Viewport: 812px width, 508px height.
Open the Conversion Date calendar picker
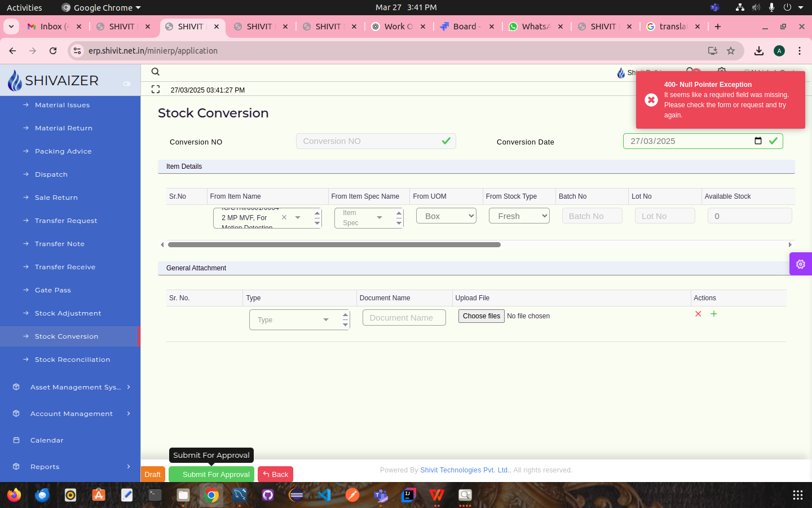[x=758, y=141]
